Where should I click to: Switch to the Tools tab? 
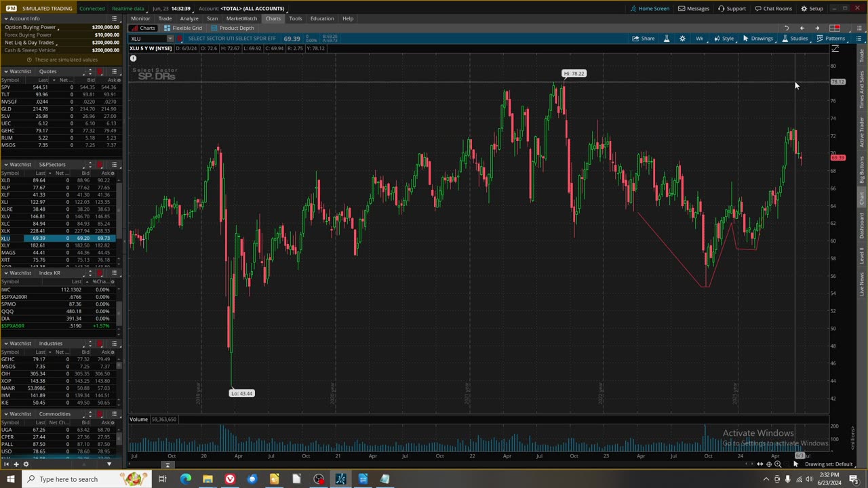295,19
